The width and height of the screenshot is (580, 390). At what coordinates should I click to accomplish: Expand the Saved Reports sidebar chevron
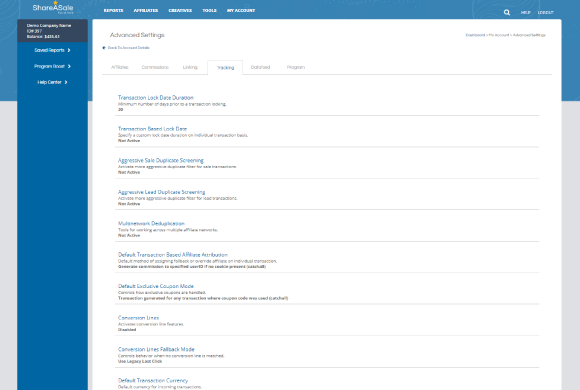pyautogui.click(x=69, y=50)
